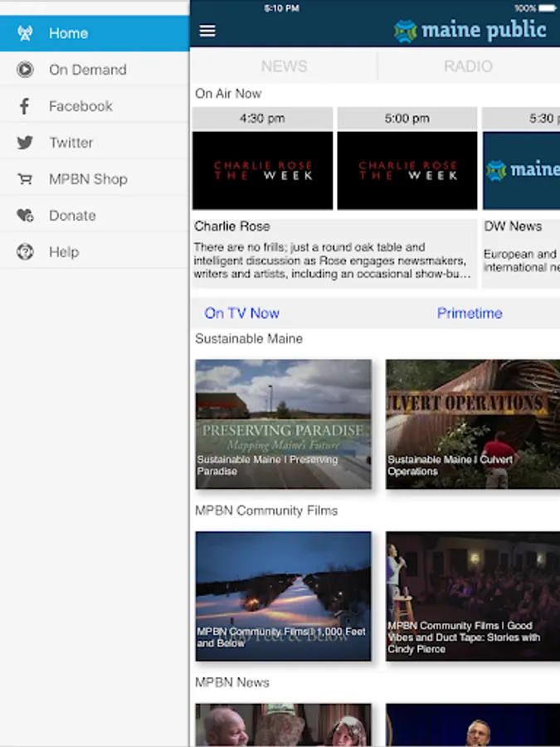Play Good Vibes and Duct Tape film

point(472,596)
